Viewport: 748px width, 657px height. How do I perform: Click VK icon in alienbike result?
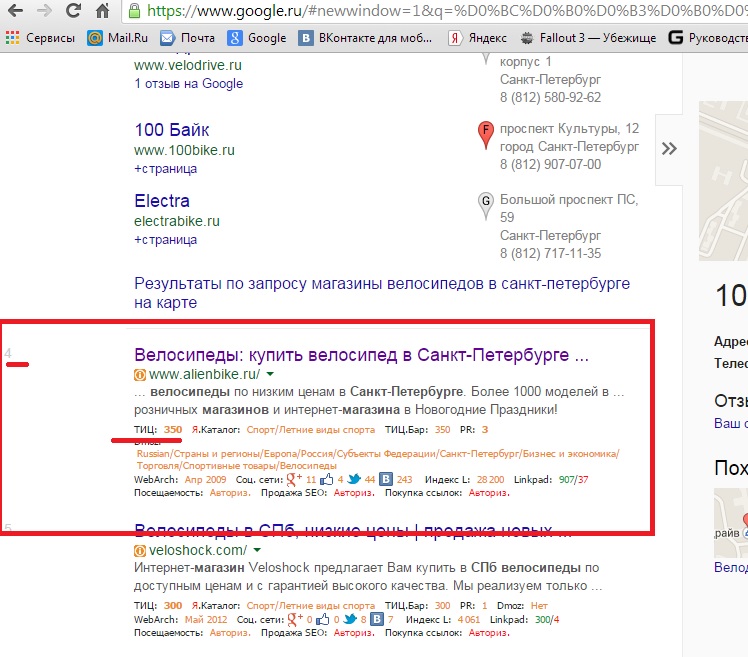(386, 479)
